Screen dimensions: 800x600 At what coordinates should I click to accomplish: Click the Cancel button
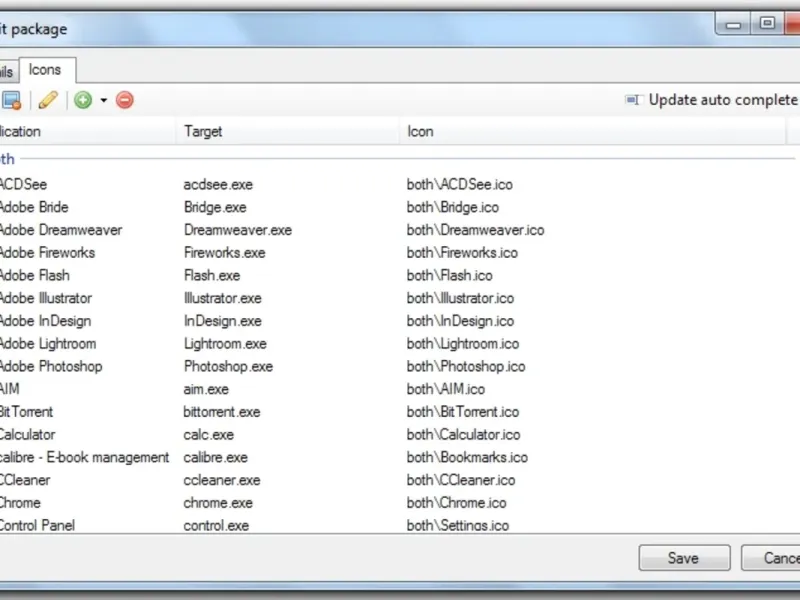771,558
